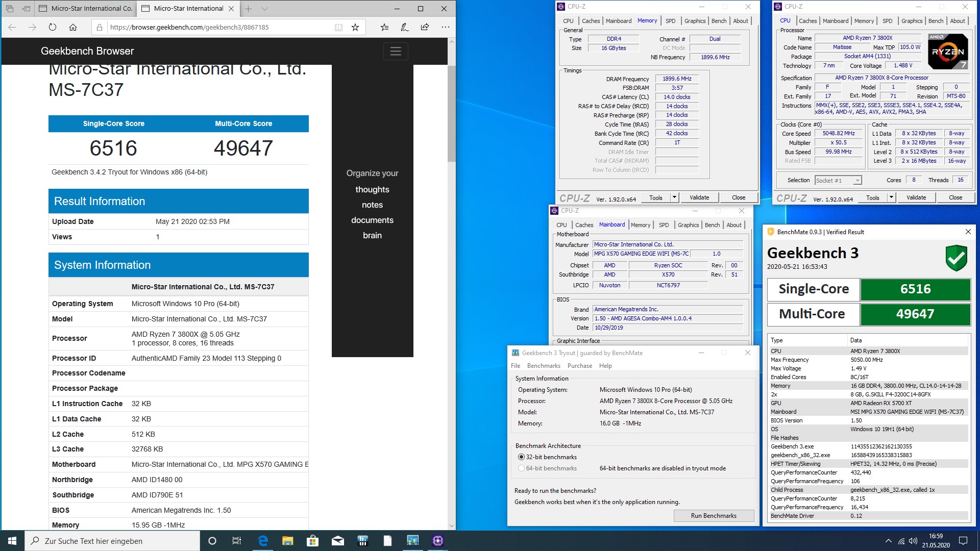The width and height of the screenshot is (980, 551).
Task: Click Run Benchmarks button
Action: [x=714, y=516]
